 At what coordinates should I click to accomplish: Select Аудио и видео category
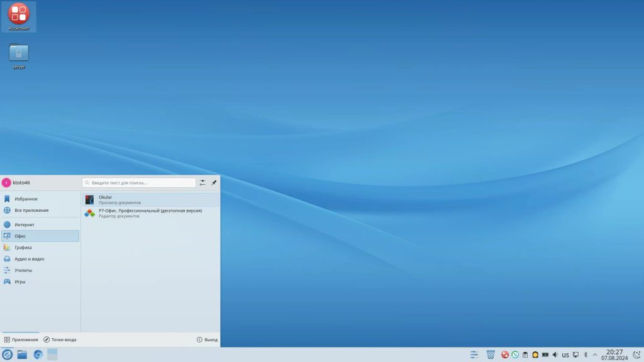[40, 259]
